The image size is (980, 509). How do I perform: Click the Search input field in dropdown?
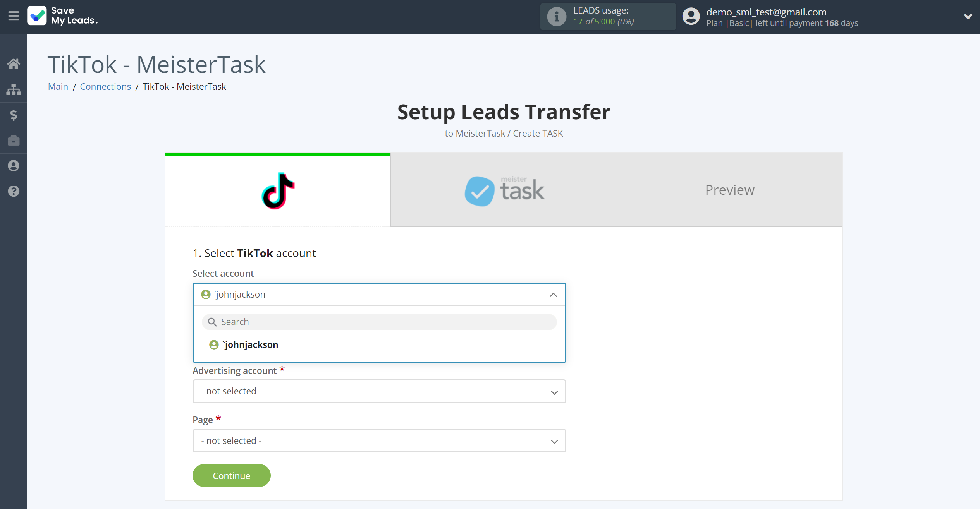pyautogui.click(x=379, y=321)
